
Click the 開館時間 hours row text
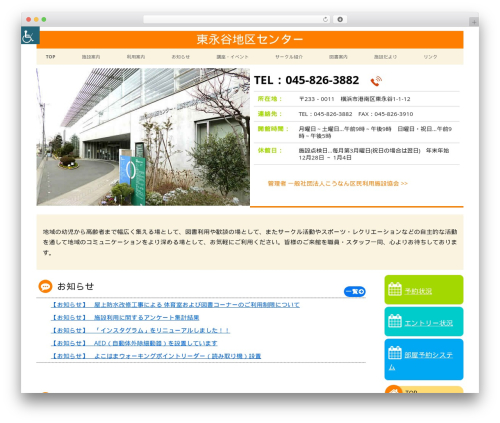tap(375, 132)
